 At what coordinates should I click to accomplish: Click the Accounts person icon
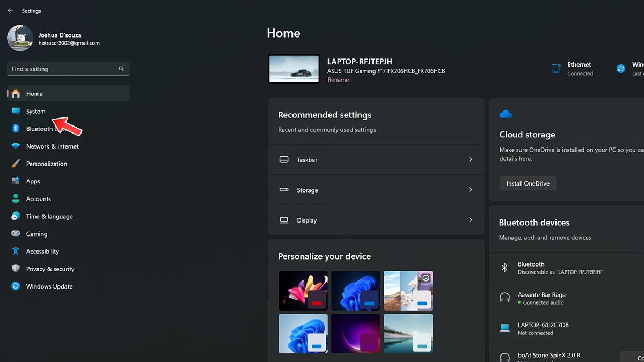(x=16, y=199)
